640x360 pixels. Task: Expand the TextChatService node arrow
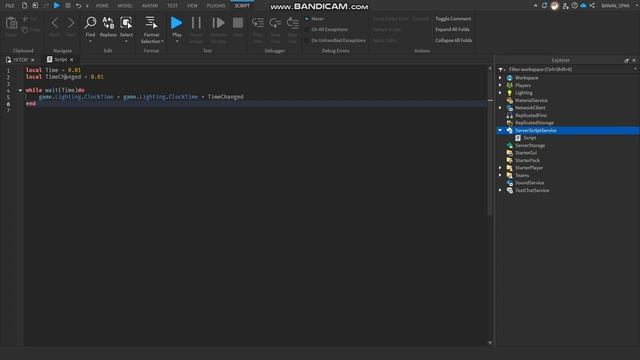coord(500,190)
